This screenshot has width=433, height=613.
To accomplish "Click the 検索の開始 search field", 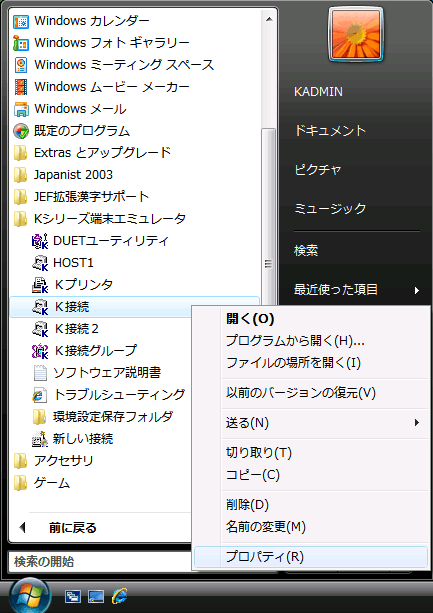I will coord(100,562).
